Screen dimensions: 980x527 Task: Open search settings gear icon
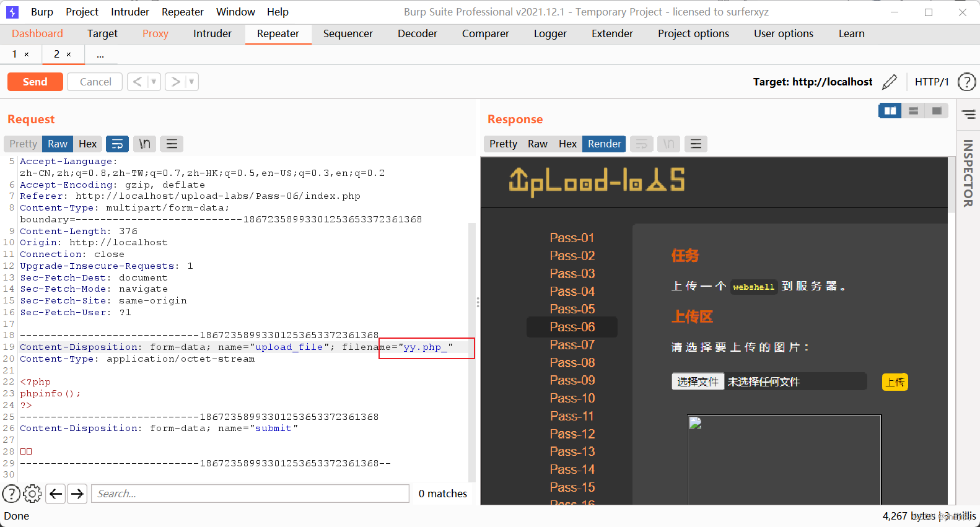pos(32,494)
